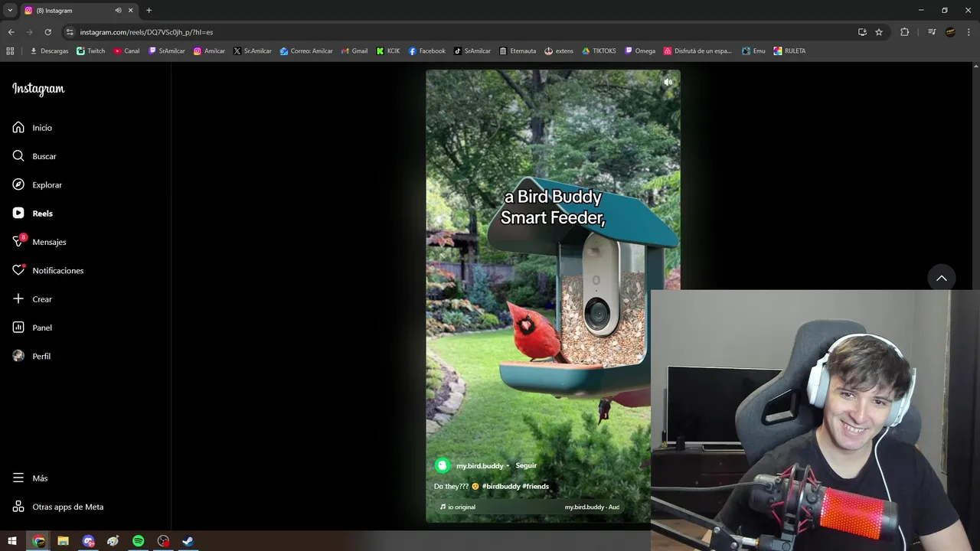Image resolution: width=980 pixels, height=551 pixels.
Task: Open Inicio home in Instagram sidebar
Action: point(32,128)
